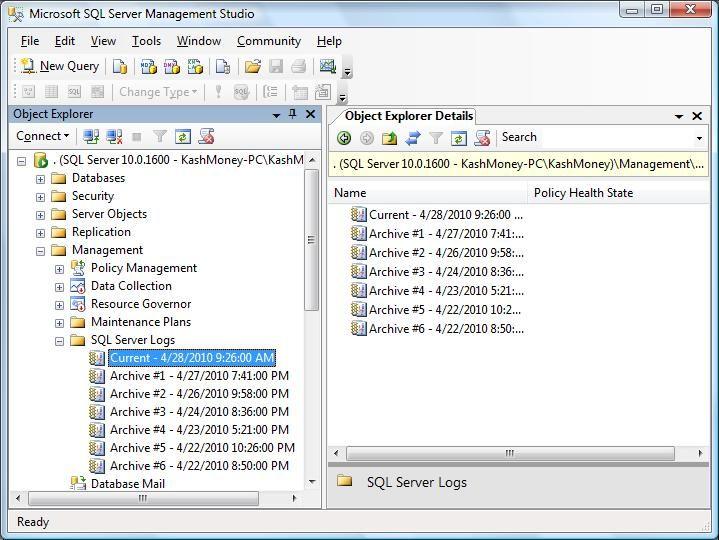Screen dimensions: 719x540
Task: Open the Edit menu
Action: tap(65, 41)
